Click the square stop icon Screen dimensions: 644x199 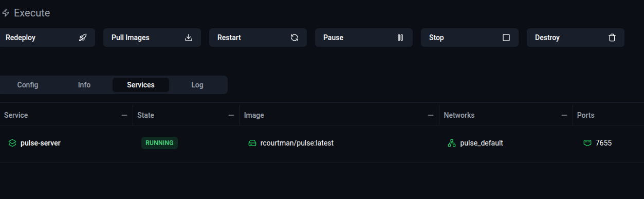pos(506,38)
